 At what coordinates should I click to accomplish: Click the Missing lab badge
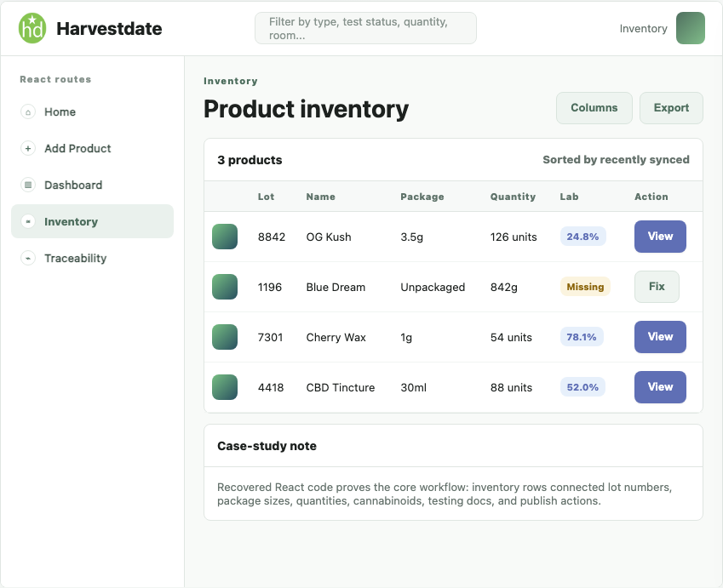585,287
